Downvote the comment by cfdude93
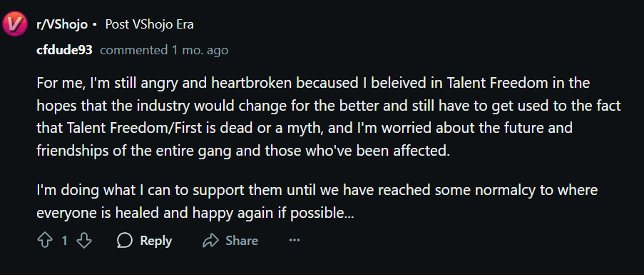644x275 pixels. (84, 241)
